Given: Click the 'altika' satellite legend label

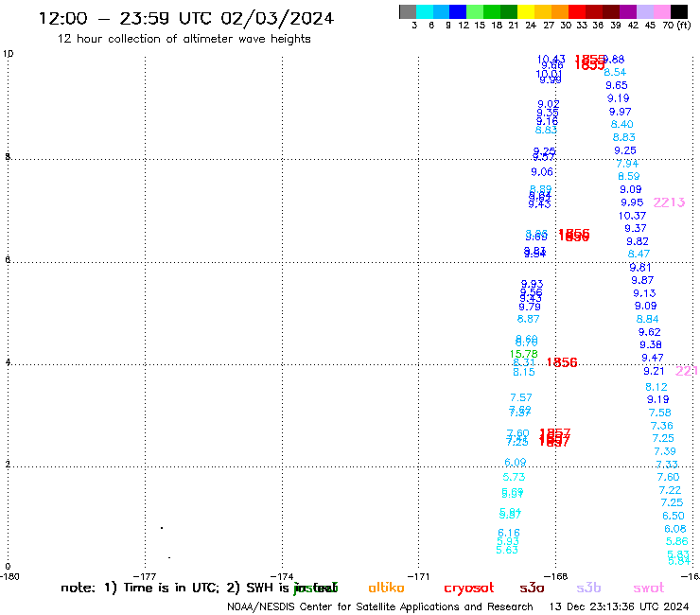Looking at the screenshot, I should click(x=386, y=588).
